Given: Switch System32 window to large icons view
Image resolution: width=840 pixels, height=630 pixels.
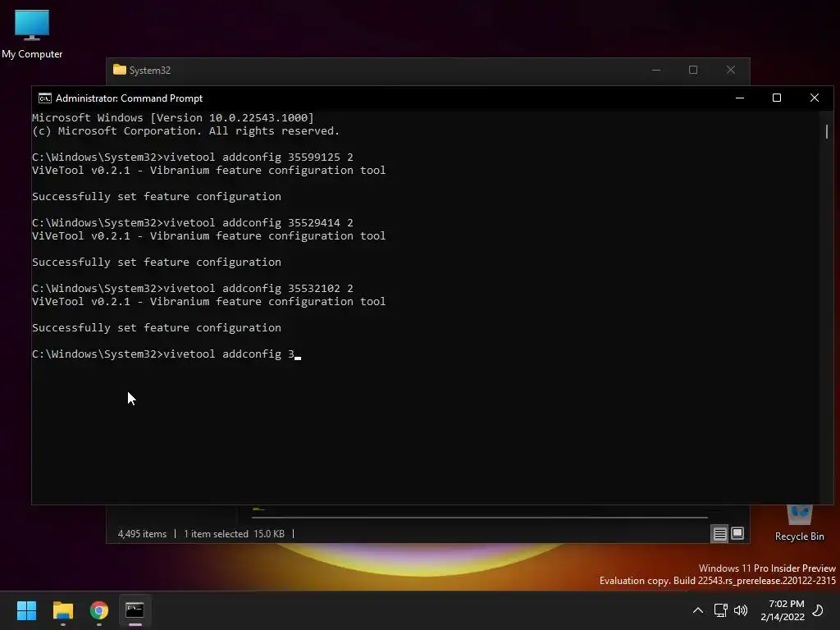Looking at the screenshot, I should pyautogui.click(x=737, y=533).
